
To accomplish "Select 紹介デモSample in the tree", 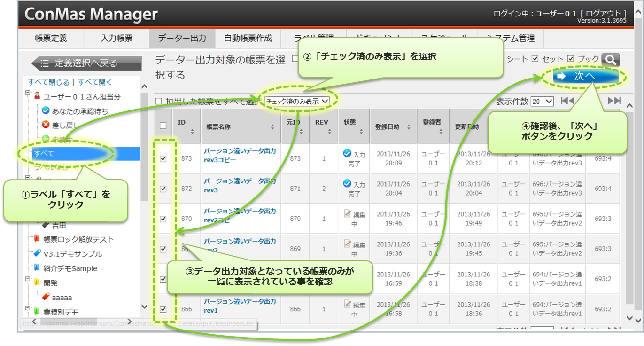I will coord(70,268).
